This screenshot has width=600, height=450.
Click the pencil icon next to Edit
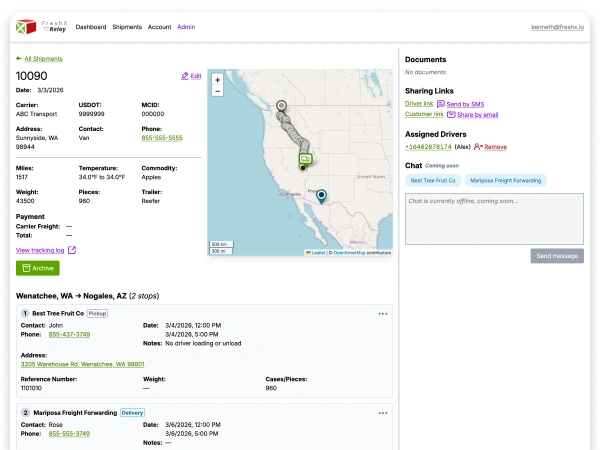coord(185,76)
